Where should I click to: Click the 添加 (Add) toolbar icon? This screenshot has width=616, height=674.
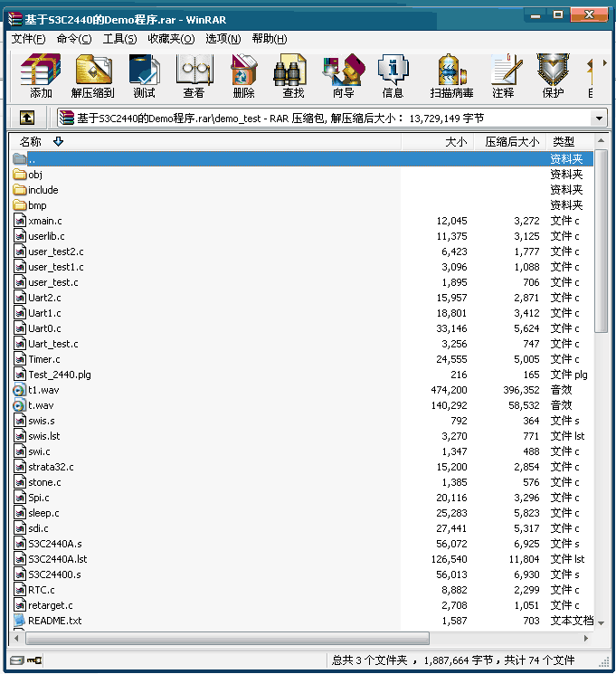[41, 70]
